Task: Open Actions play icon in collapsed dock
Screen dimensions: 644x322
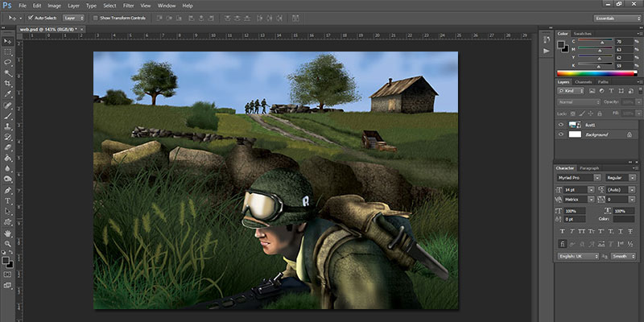Action: point(547,51)
